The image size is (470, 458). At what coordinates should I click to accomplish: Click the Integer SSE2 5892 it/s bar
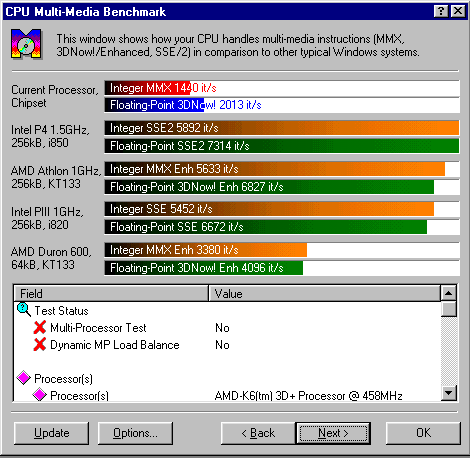pyautogui.click(x=282, y=128)
